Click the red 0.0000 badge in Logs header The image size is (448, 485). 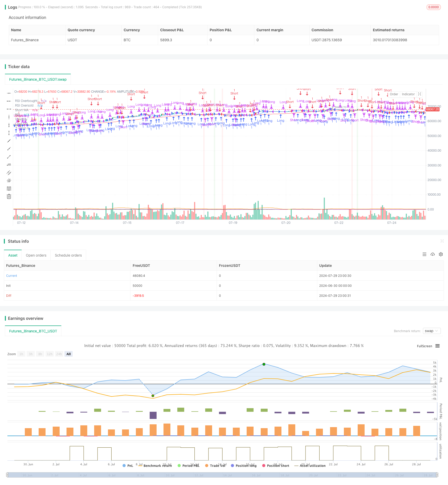pyautogui.click(x=433, y=7)
